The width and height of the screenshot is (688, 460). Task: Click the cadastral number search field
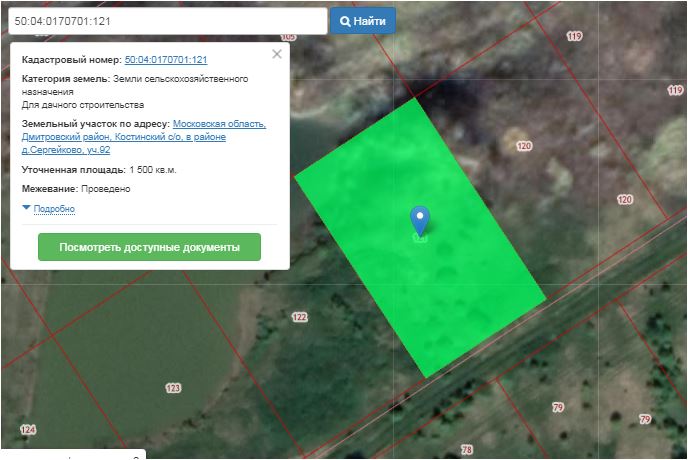tap(165, 21)
